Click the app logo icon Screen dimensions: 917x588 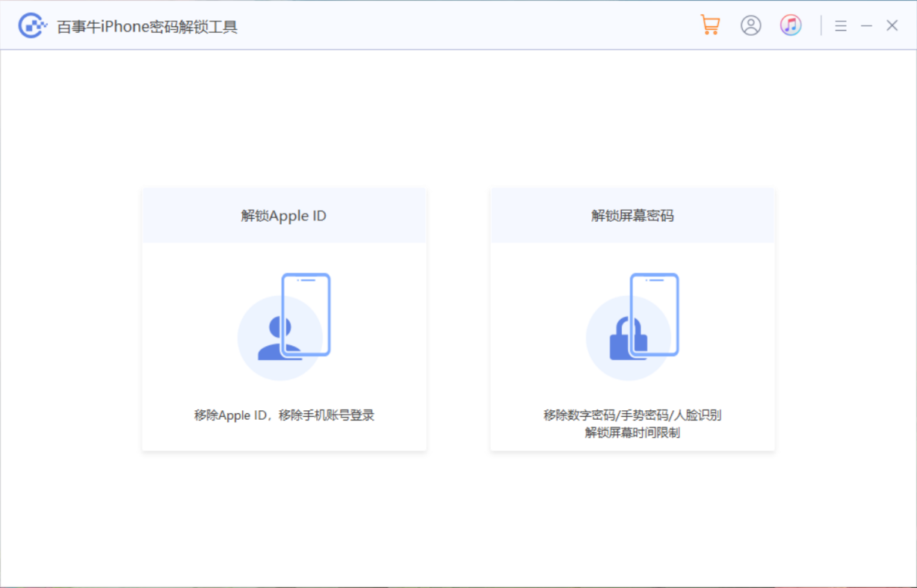33,26
